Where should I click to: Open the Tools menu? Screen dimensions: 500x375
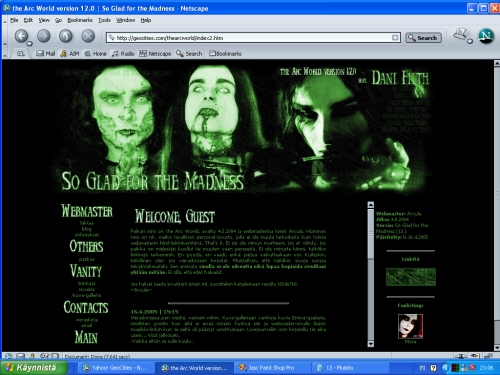click(x=104, y=20)
